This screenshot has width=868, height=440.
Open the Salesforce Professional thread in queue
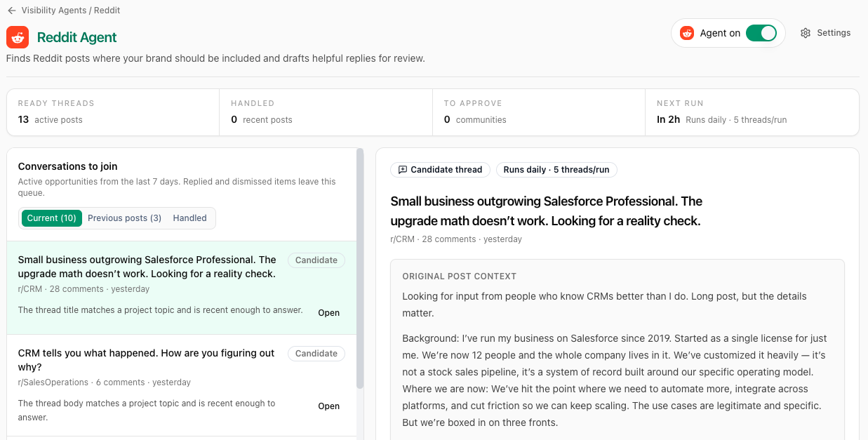(328, 313)
